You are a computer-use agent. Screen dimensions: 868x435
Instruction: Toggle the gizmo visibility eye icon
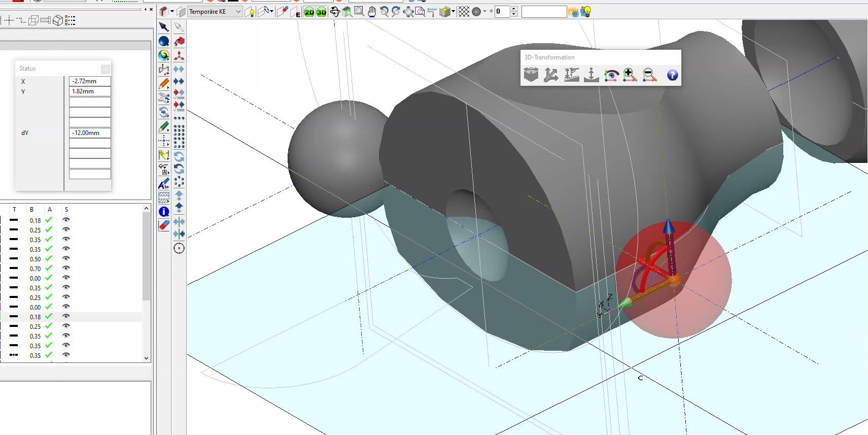coord(611,75)
